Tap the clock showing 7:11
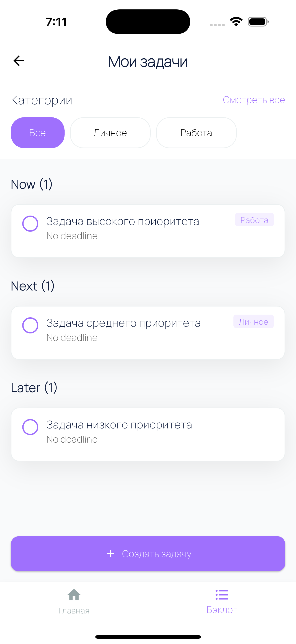The image size is (296, 644). (x=56, y=22)
